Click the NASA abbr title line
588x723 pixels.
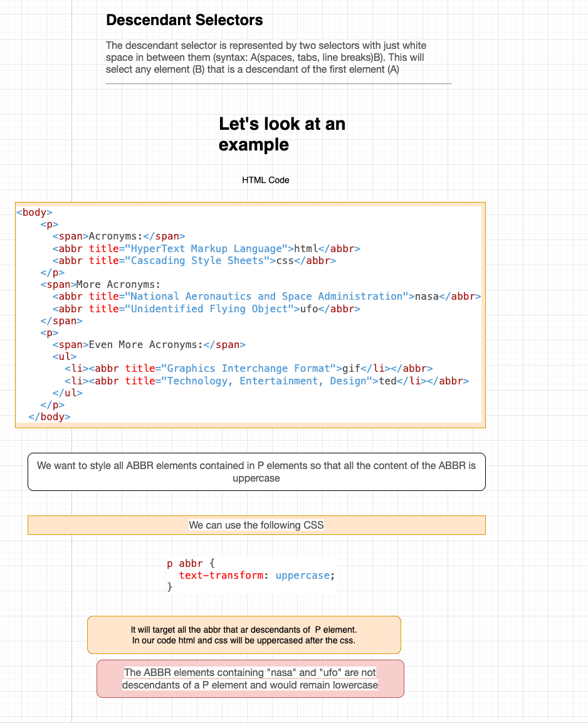tap(266, 297)
